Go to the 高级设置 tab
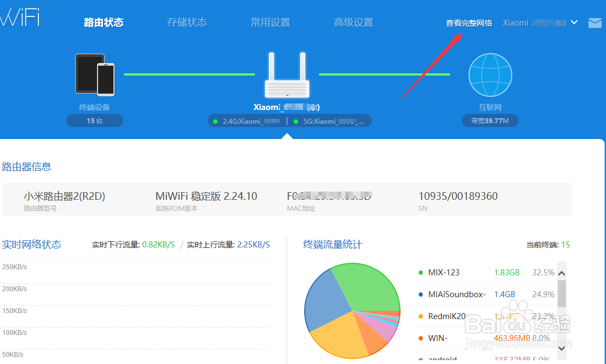The image size is (606, 364). coord(353,22)
